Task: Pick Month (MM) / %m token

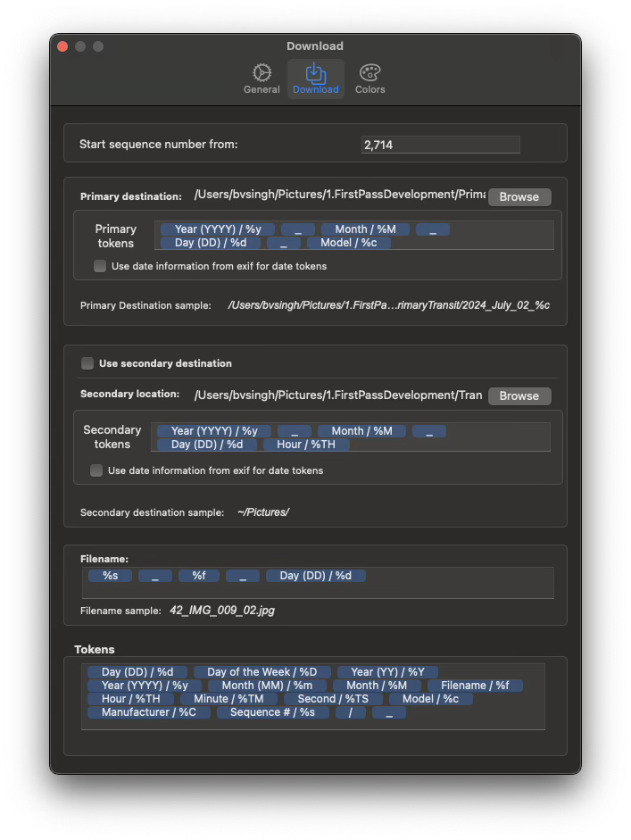Action: [267, 686]
